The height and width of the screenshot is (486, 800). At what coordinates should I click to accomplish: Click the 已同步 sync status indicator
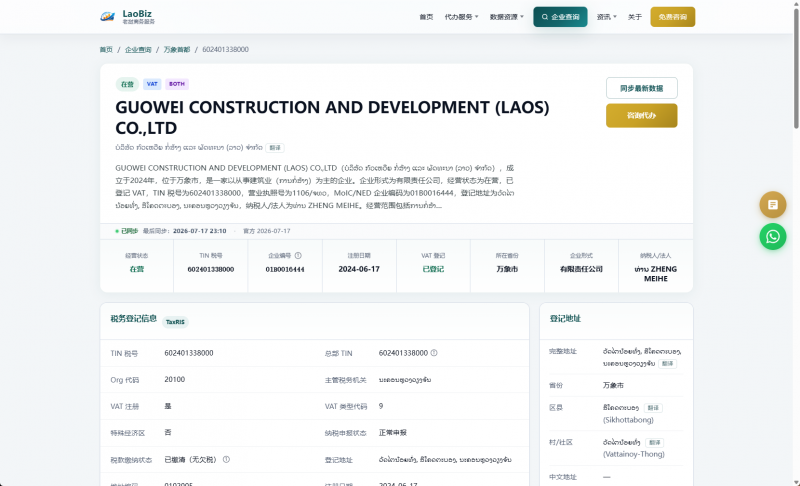click(x=127, y=231)
